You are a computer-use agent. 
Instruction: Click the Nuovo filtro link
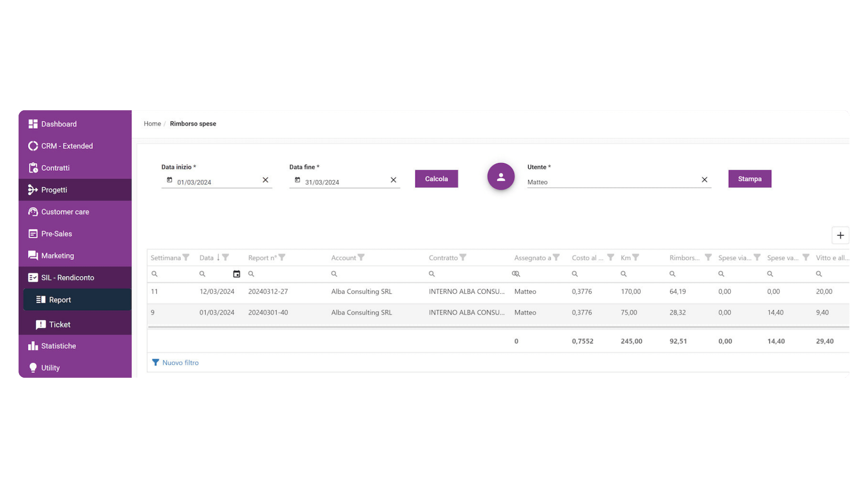pyautogui.click(x=175, y=362)
